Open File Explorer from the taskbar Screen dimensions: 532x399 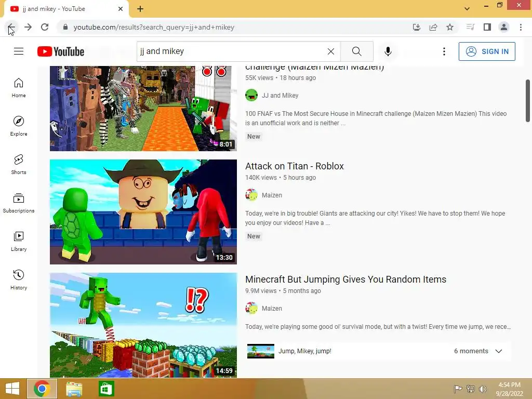tap(74, 389)
